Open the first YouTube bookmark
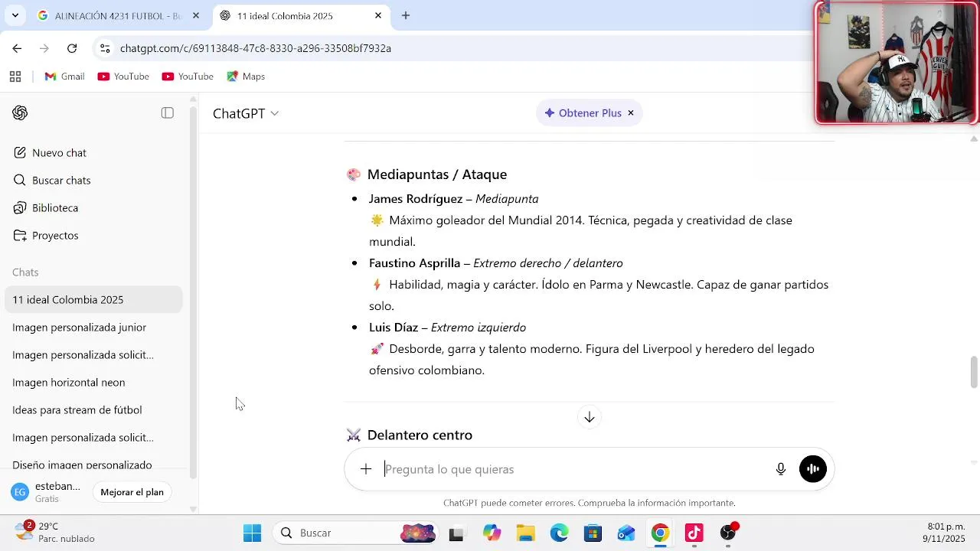The image size is (980, 551). pos(123,77)
